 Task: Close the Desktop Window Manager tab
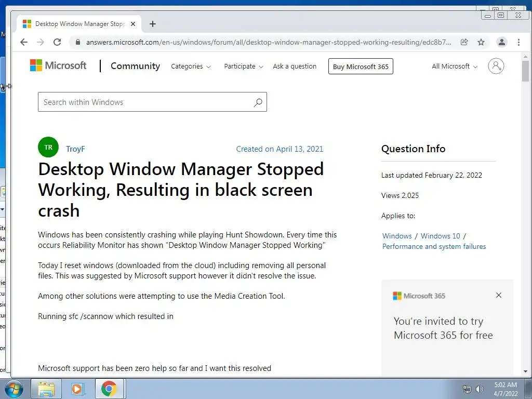pyautogui.click(x=133, y=24)
